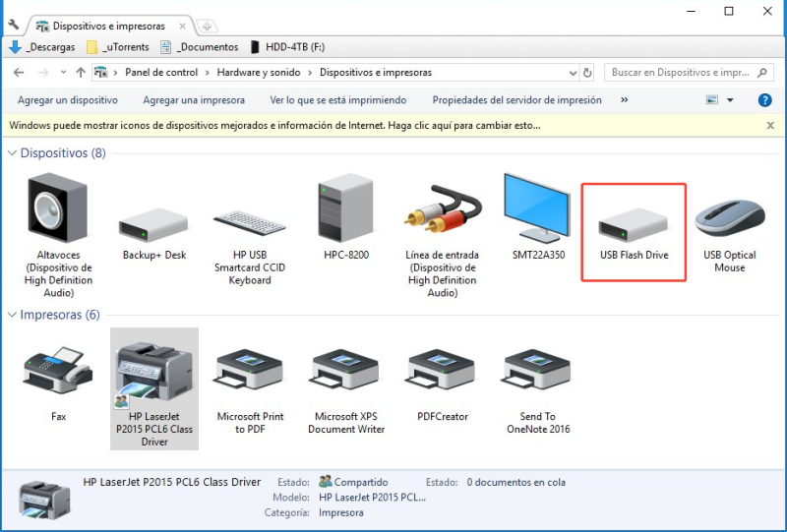This screenshot has height=532, width=787.
Task: Open the _uTorrents bookmark folder
Action: pyautogui.click(x=118, y=47)
